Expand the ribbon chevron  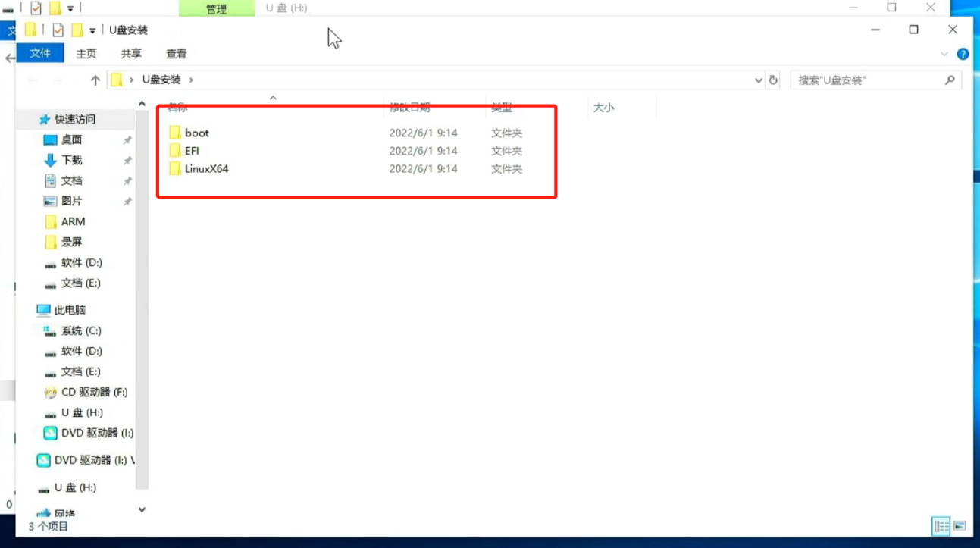pyautogui.click(x=944, y=54)
